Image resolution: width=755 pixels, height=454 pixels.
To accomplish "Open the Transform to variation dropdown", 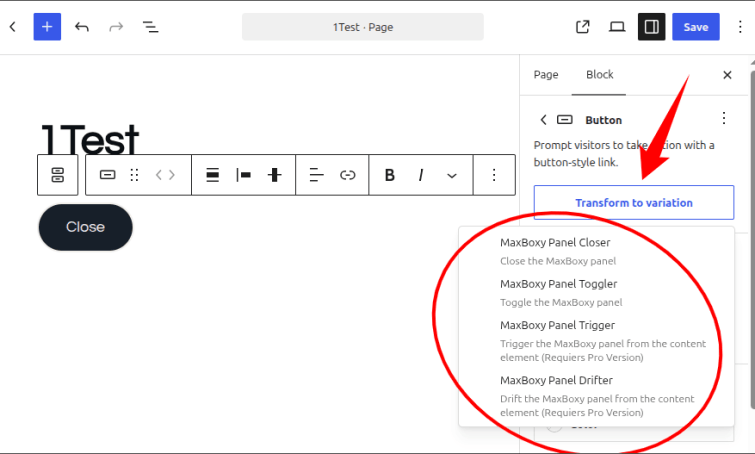I will (x=634, y=203).
